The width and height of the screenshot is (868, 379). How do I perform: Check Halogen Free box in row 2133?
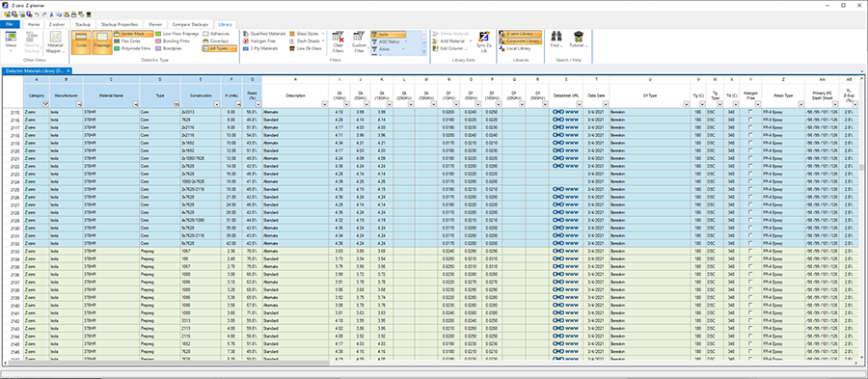pos(750,251)
